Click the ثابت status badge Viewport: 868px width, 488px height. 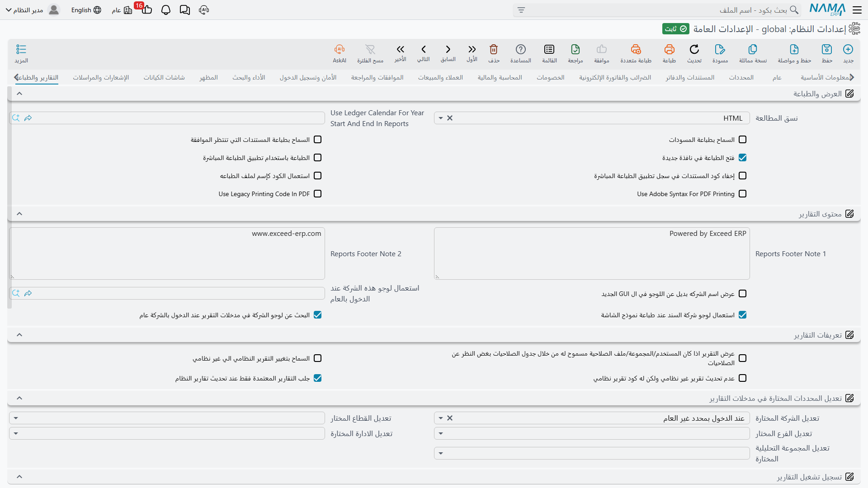[676, 29]
